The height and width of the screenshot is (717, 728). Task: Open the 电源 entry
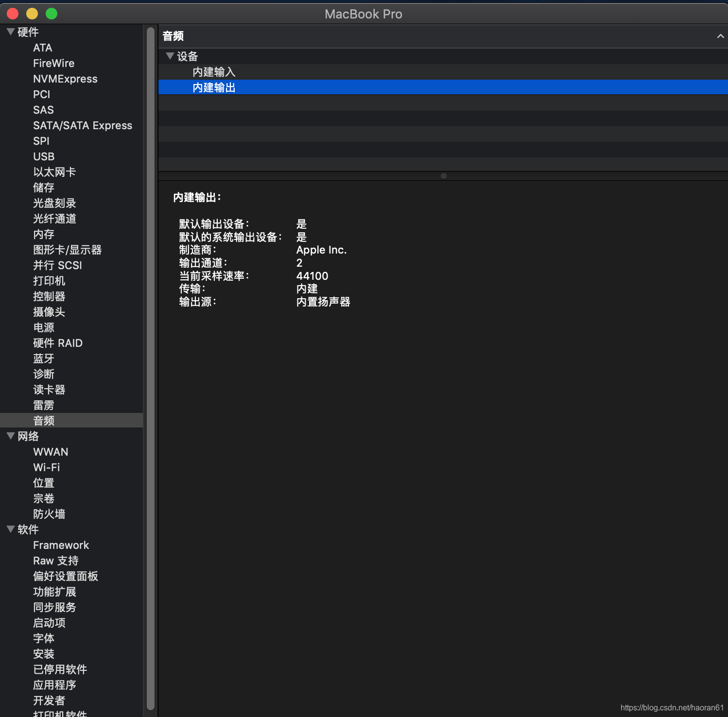pyautogui.click(x=44, y=327)
